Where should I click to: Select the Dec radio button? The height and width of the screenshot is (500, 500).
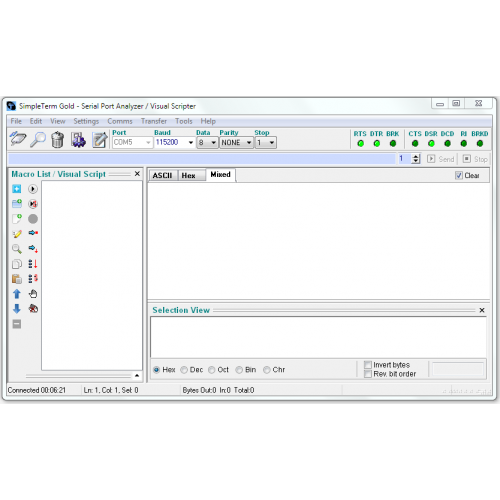click(x=184, y=370)
